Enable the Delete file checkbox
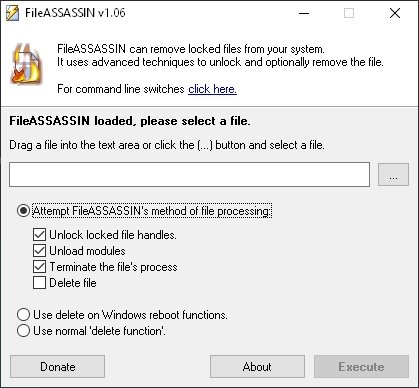419x388 pixels. 39,283
